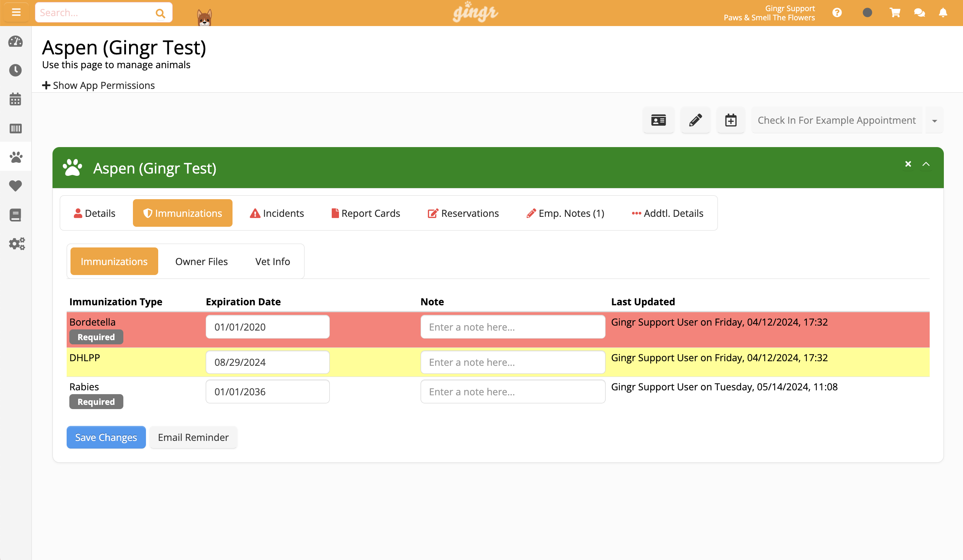Click the Bordetella label
963x560 pixels.
pos(92,322)
